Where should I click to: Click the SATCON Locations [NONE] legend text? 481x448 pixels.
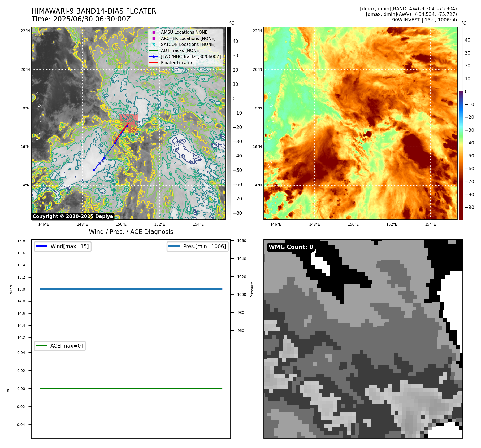pyautogui.click(x=188, y=45)
